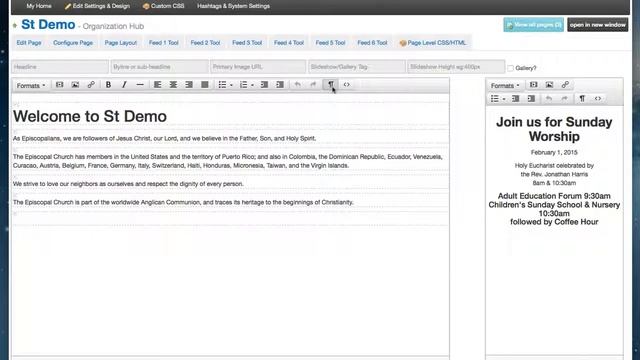This screenshot has height=360, width=640.
Task: Open Feed 3 Tool tab
Action: click(247, 43)
